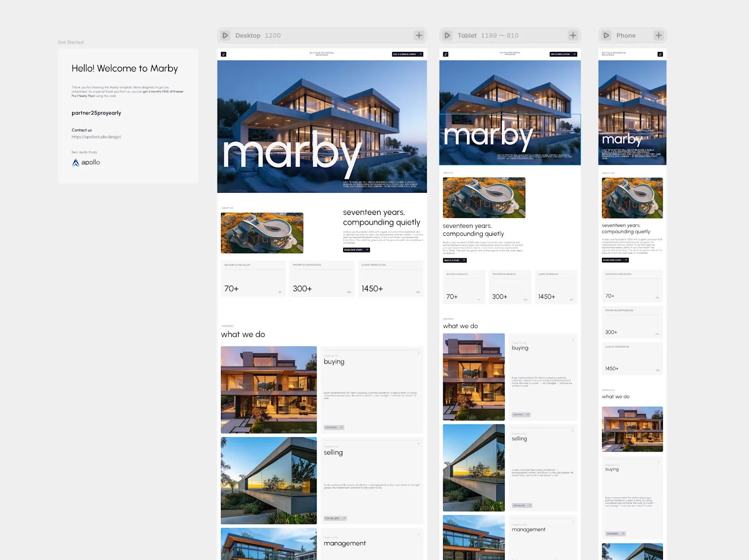Click arrow icon on Desktop buying card
This screenshot has width=749, height=560.
419,353
